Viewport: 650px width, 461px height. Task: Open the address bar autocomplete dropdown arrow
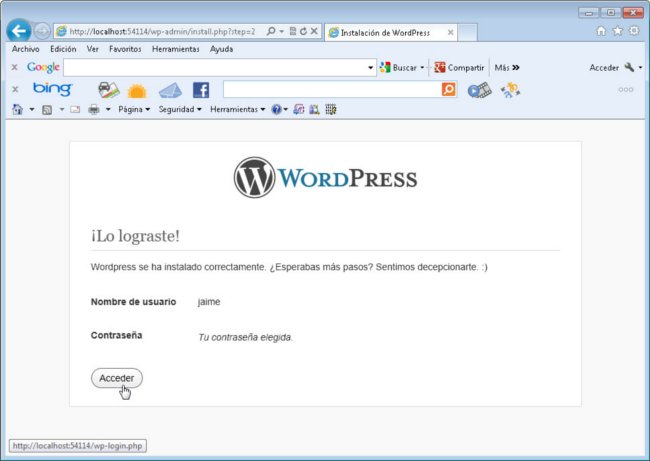click(x=281, y=31)
